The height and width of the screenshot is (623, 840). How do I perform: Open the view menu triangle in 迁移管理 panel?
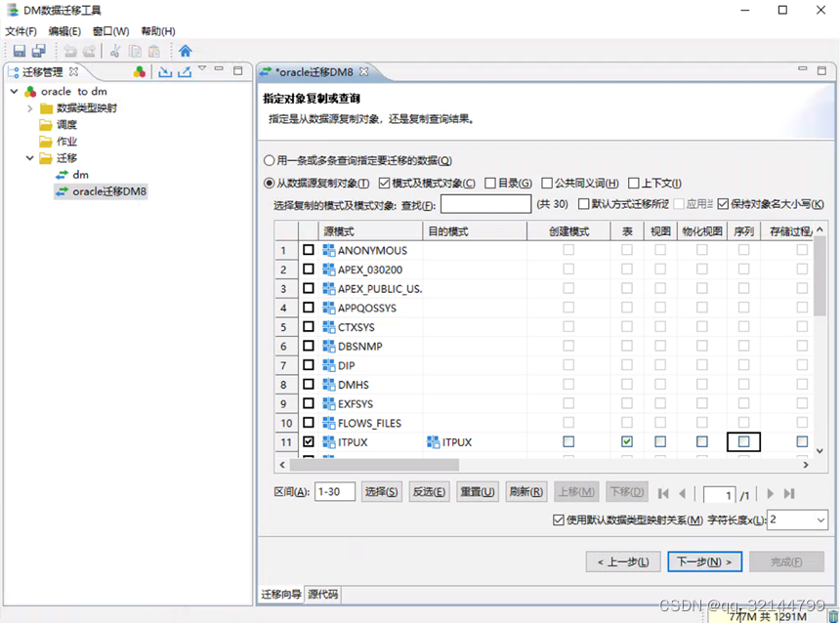202,68
